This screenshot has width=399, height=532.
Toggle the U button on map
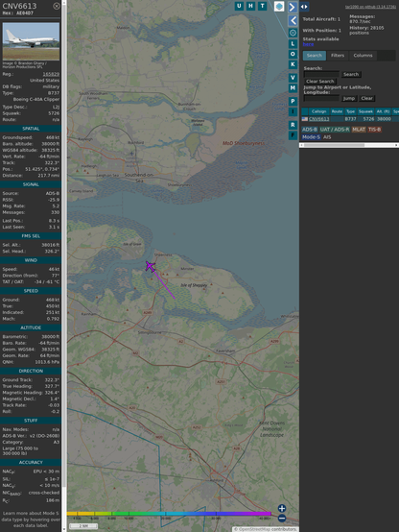[239, 6]
